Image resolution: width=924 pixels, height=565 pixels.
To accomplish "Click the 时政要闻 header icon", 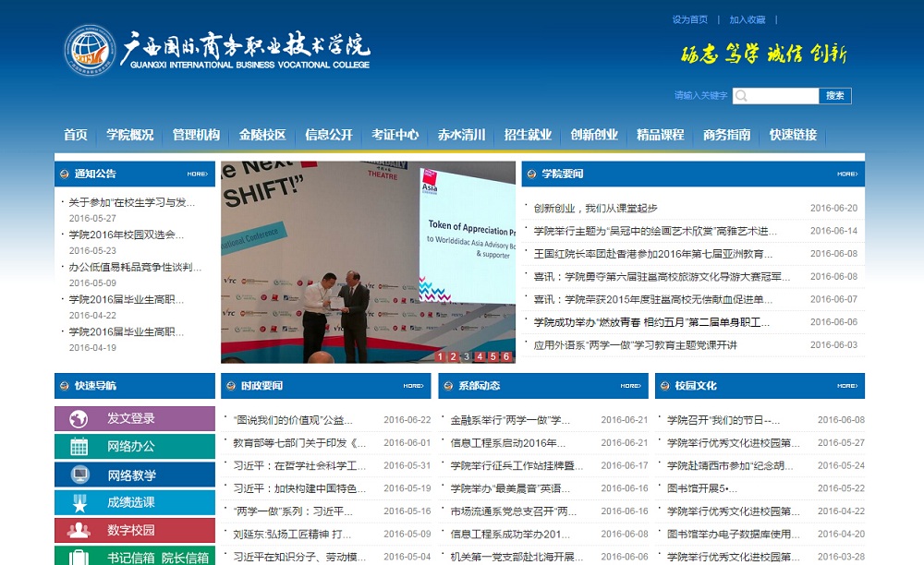I will (x=231, y=386).
